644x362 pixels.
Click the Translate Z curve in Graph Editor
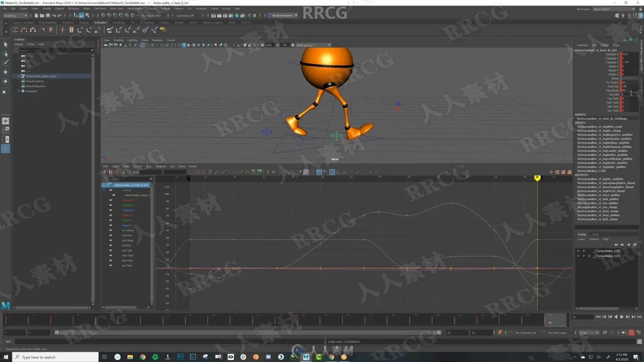(x=127, y=210)
